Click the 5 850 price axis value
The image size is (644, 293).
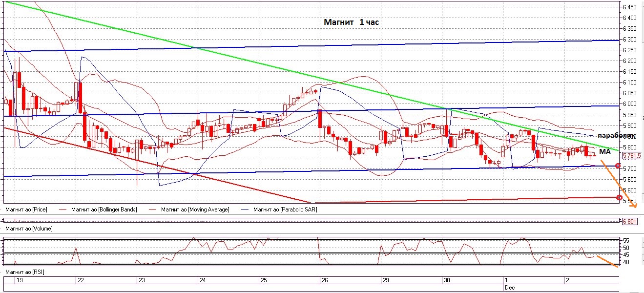pyautogui.click(x=630, y=136)
